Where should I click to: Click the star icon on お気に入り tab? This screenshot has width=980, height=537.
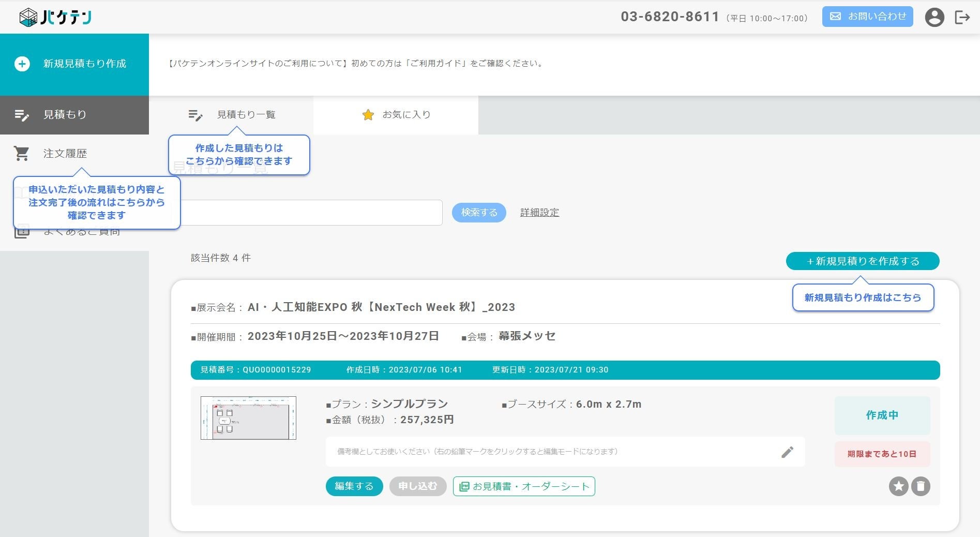pos(368,115)
